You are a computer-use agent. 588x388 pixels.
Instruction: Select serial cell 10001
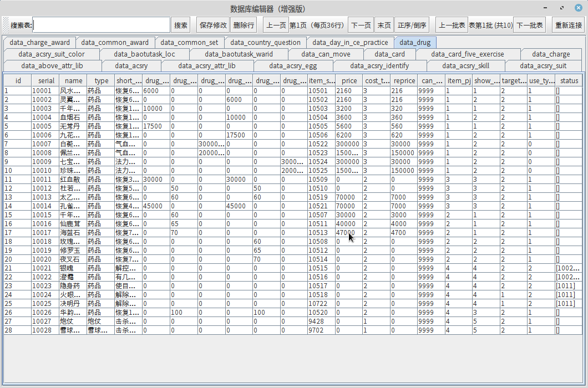pyautogui.click(x=45, y=90)
